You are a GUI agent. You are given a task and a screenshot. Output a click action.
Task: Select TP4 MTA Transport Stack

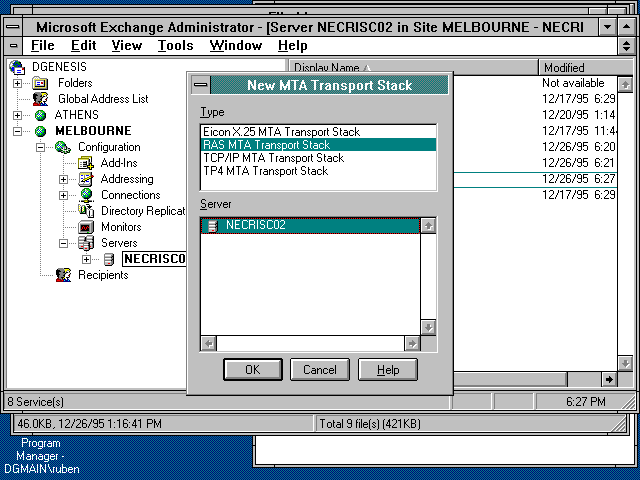pyautogui.click(x=318, y=171)
